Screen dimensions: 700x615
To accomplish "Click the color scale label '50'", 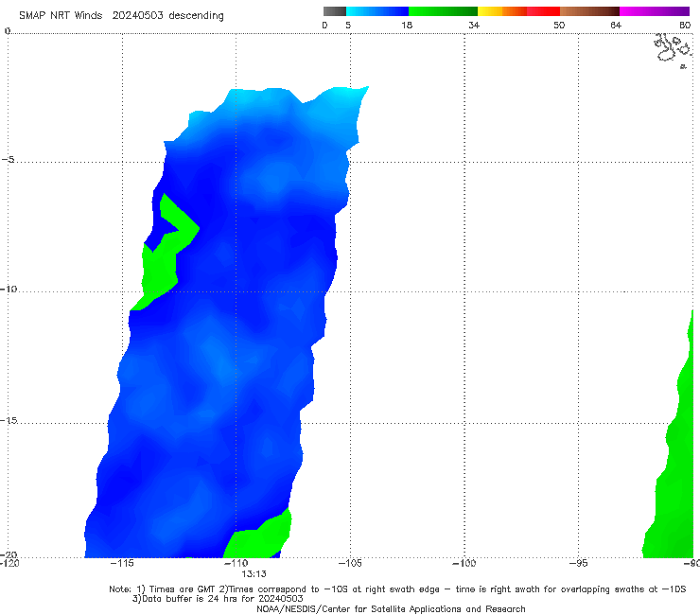I will tap(559, 25).
